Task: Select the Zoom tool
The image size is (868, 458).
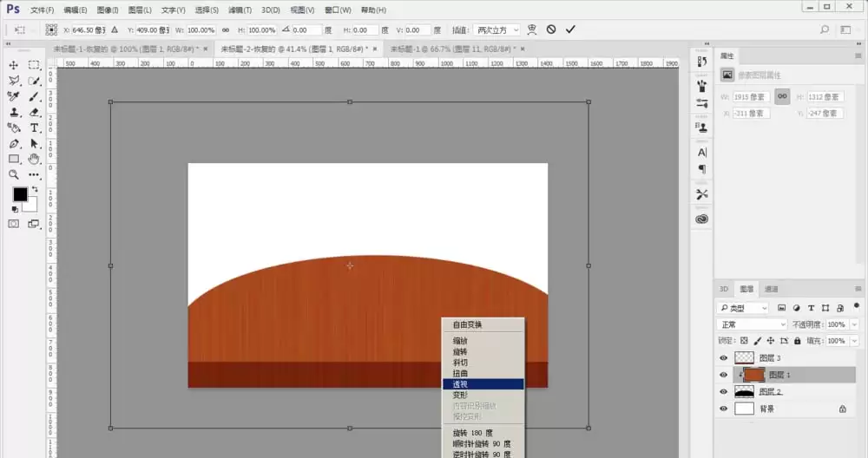Action: point(13,175)
